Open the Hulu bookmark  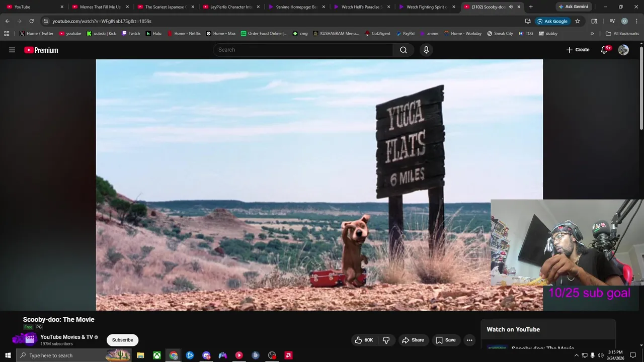153,33
